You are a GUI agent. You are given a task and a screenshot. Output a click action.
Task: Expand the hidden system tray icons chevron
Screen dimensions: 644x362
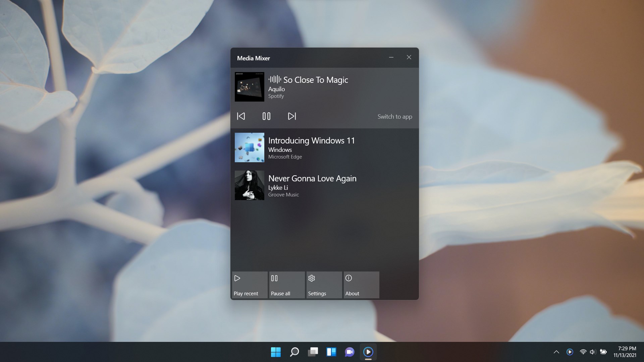coord(556,352)
